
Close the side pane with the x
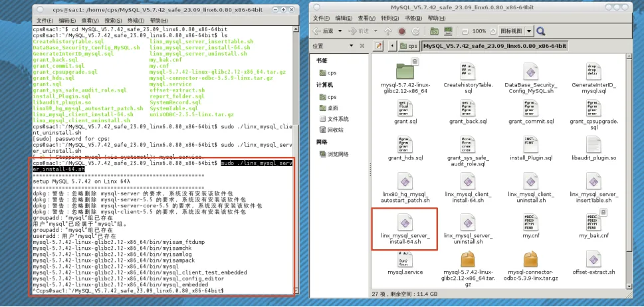tap(362, 46)
